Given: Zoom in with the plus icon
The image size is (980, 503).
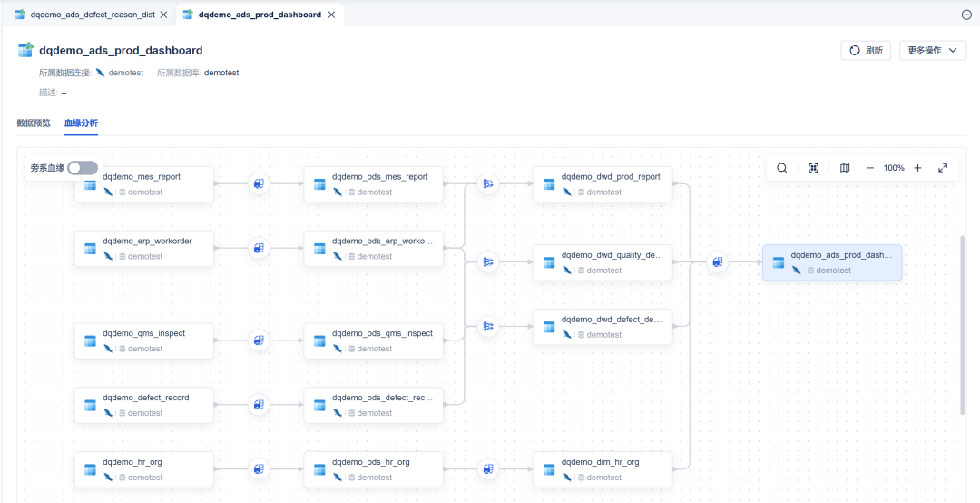Looking at the screenshot, I should pyautogui.click(x=917, y=168).
